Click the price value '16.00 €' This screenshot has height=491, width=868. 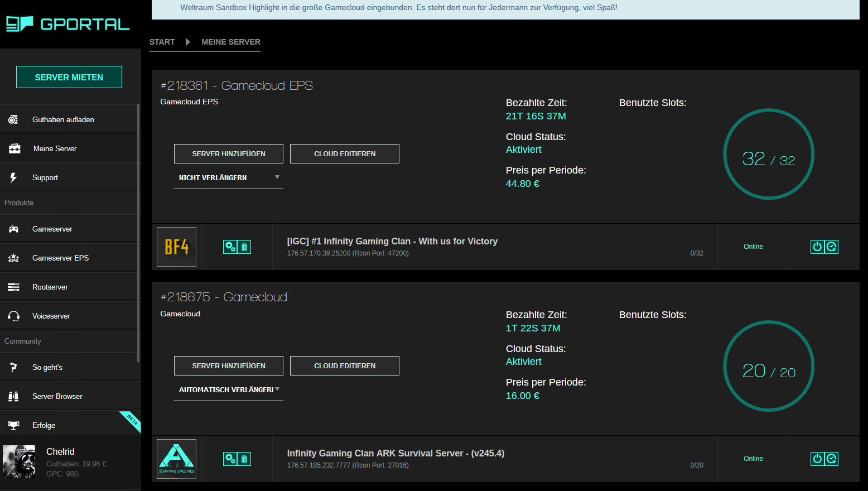point(523,396)
